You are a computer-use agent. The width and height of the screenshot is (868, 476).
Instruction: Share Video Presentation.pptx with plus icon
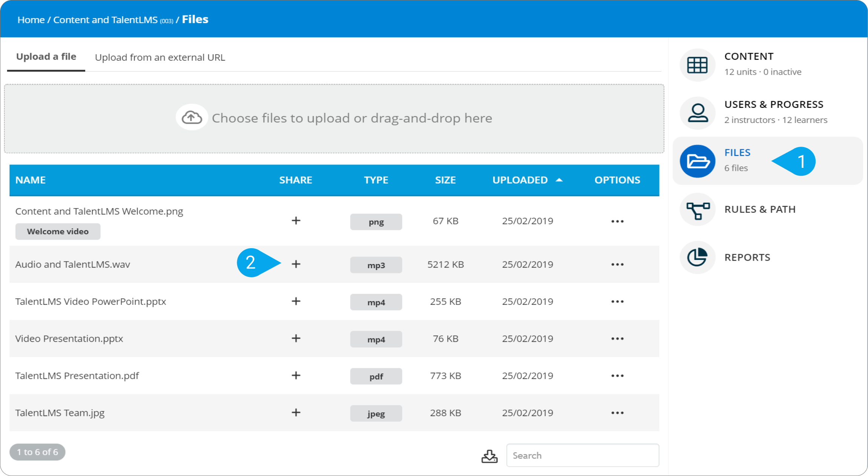pyautogui.click(x=296, y=338)
